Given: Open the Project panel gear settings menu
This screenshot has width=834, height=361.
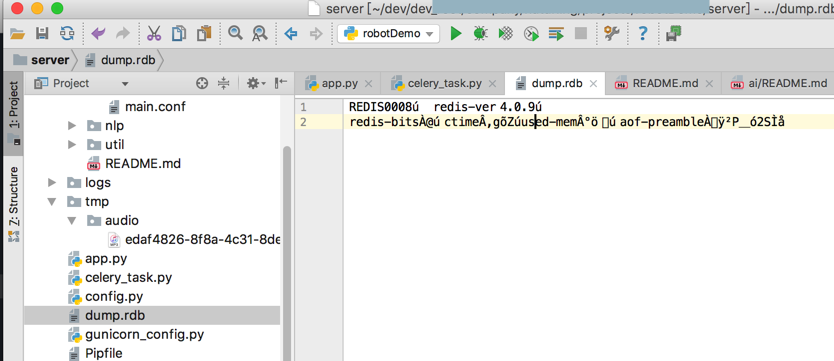Looking at the screenshot, I should pos(256,83).
